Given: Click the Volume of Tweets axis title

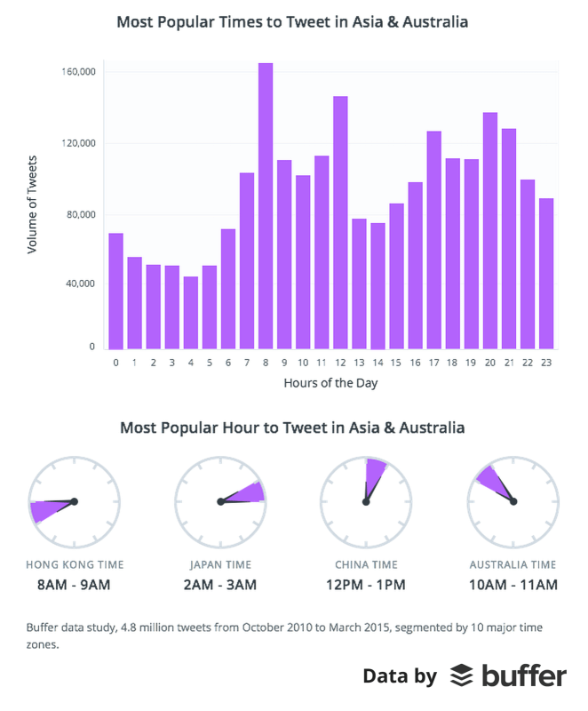Looking at the screenshot, I should click(x=32, y=204).
